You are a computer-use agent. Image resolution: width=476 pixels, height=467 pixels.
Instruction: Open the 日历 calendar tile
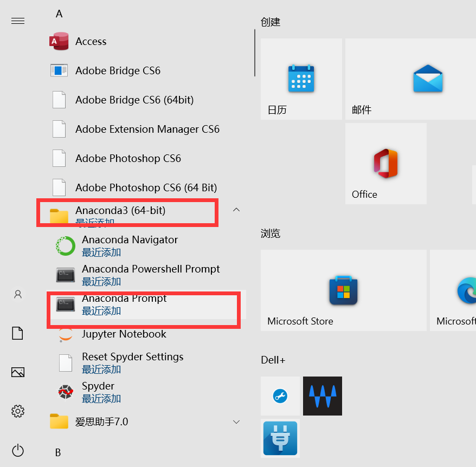pos(301,79)
